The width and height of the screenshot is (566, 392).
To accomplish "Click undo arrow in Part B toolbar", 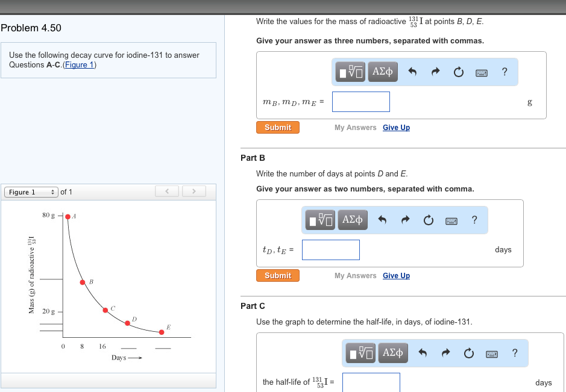I will click(382, 220).
